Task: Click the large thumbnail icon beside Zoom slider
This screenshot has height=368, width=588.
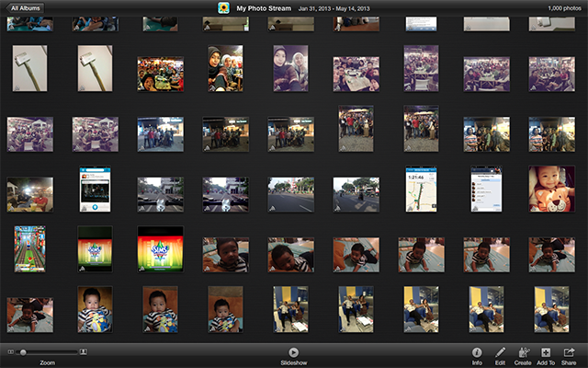Action: (x=84, y=351)
